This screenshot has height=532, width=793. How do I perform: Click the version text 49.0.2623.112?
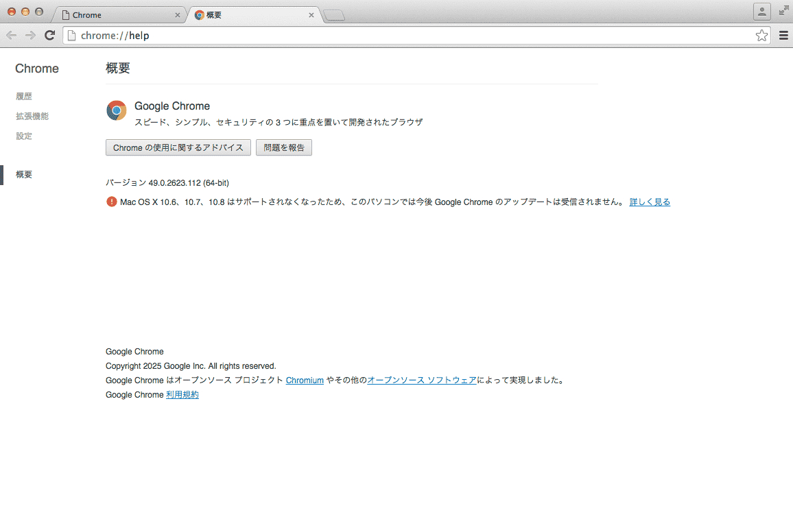174,183
